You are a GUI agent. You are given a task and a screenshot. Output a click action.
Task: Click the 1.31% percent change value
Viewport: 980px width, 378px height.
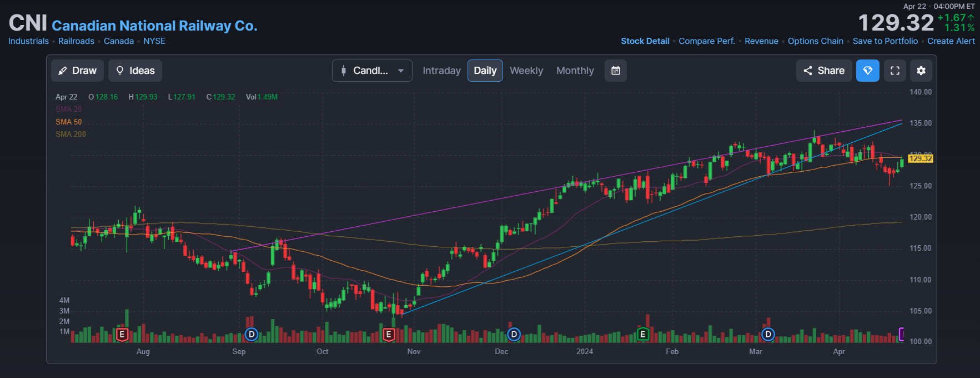point(959,28)
